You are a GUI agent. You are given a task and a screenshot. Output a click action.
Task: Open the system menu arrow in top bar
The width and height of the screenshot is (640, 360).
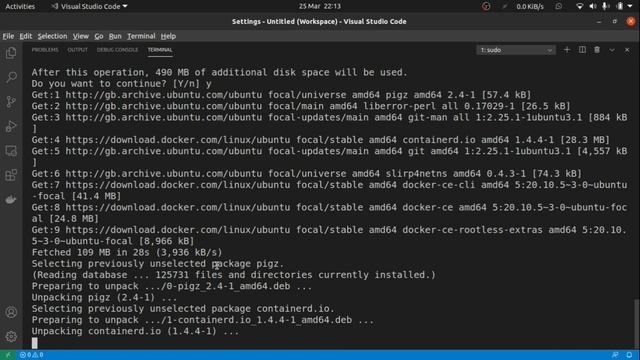click(x=631, y=6)
